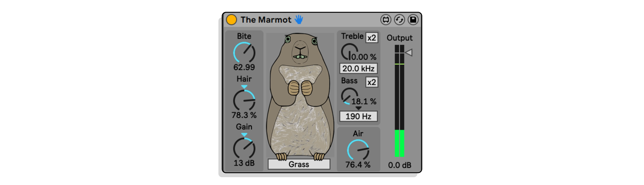
Task: Click the circular arrows swap icon
Action: point(399,20)
